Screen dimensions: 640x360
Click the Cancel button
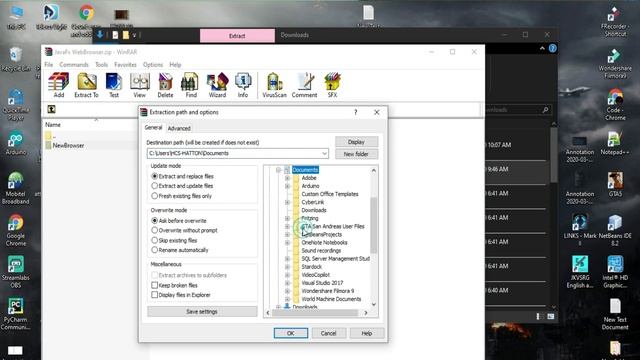click(x=329, y=333)
